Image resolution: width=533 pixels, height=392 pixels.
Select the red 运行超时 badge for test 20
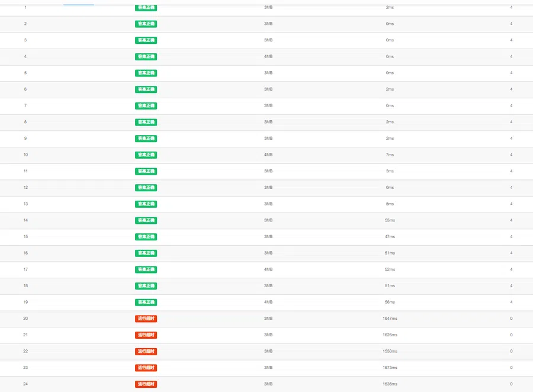(x=146, y=319)
